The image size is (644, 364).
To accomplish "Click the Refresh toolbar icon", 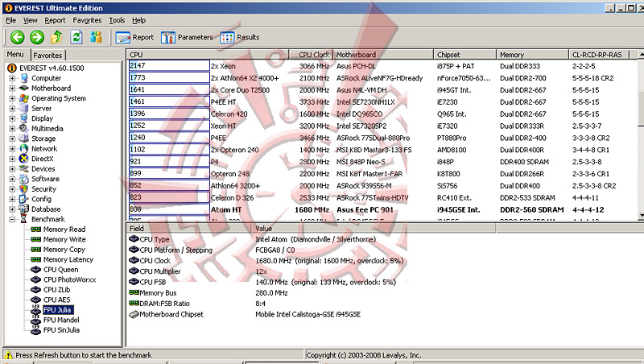I will click(x=76, y=37).
